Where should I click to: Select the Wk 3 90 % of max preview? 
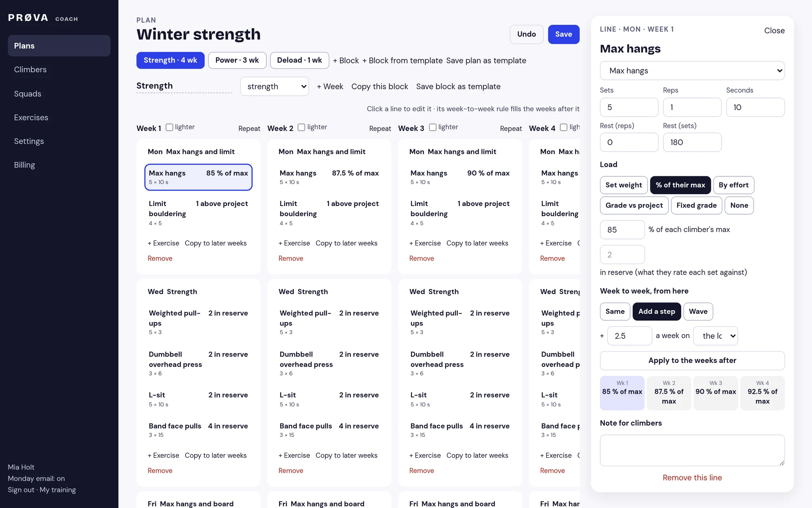[x=715, y=393]
